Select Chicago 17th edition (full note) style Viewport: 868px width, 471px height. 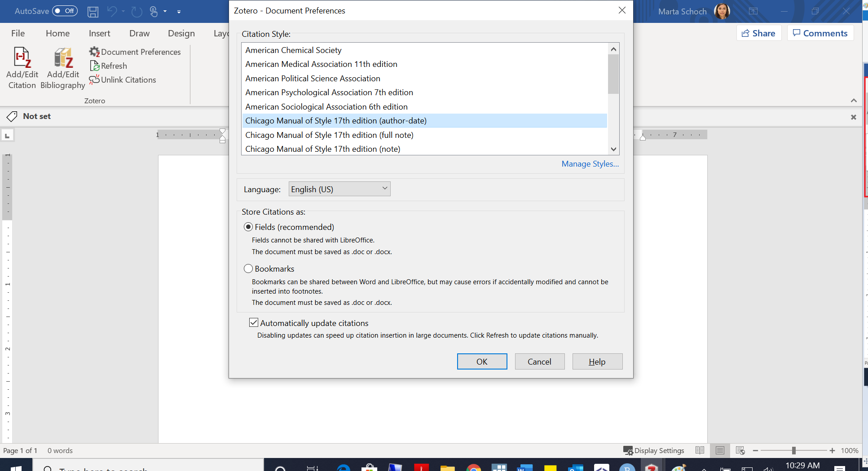pyautogui.click(x=424, y=135)
